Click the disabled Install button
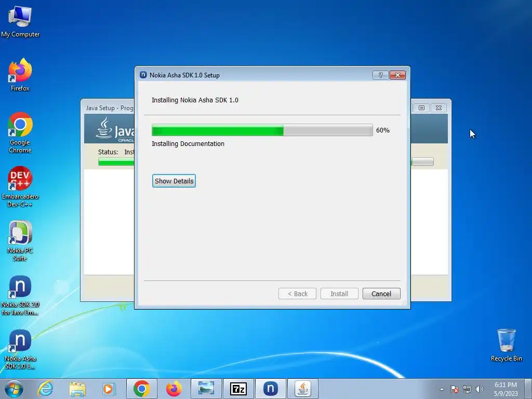The image size is (532, 399). coord(339,294)
